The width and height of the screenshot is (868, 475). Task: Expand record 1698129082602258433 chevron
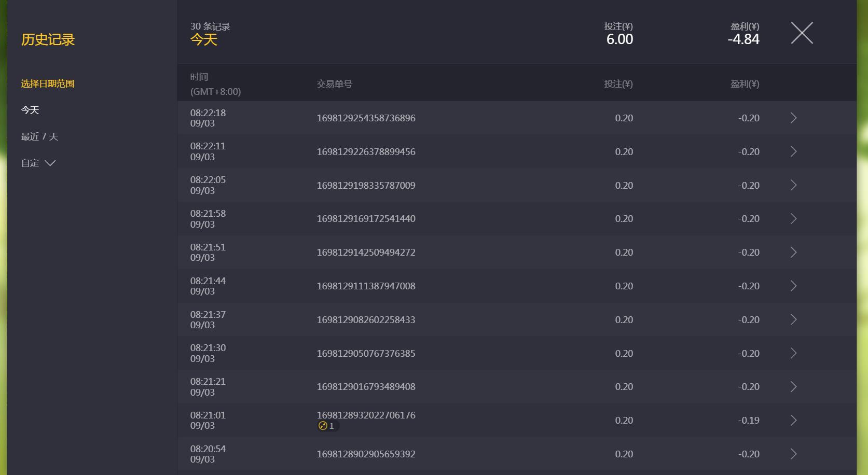(793, 319)
